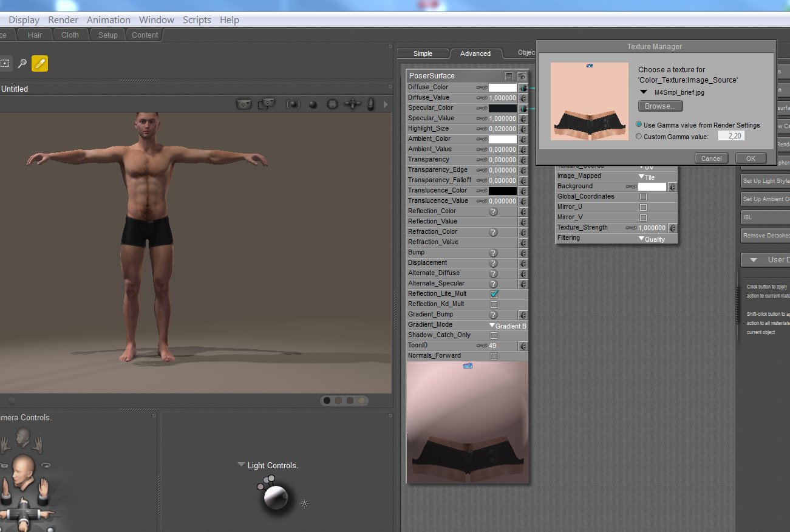Click the question mark next to Bump
The width and height of the screenshot is (790, 532).
click(493, 253)
